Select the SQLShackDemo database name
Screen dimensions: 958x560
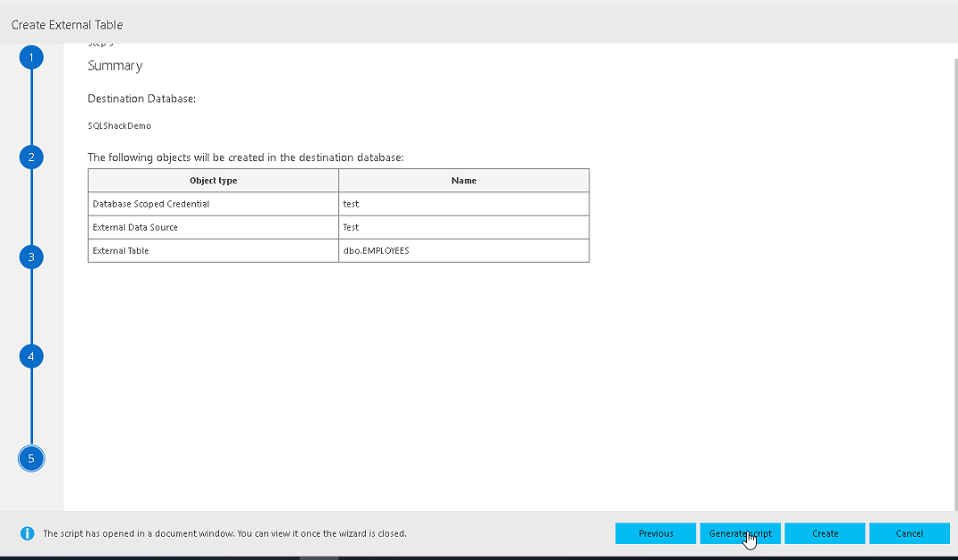[119, 126]
